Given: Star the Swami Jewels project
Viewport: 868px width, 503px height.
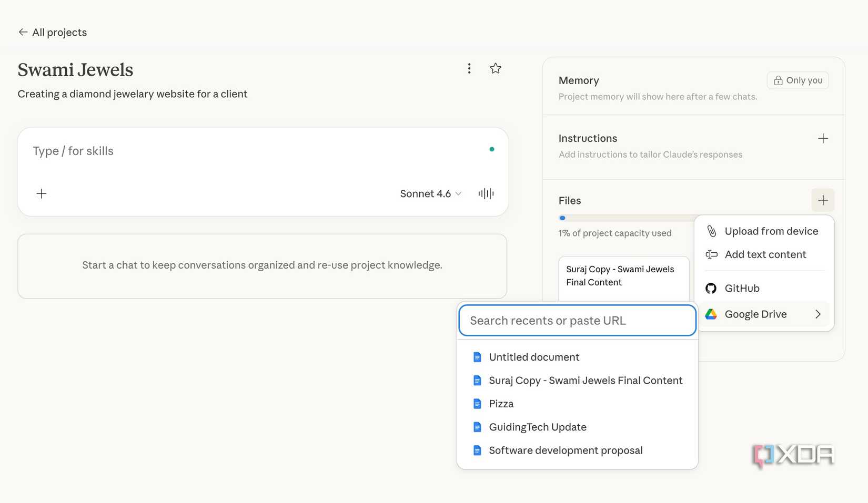Looking at the screenshot, I should (x=495, y=69).
